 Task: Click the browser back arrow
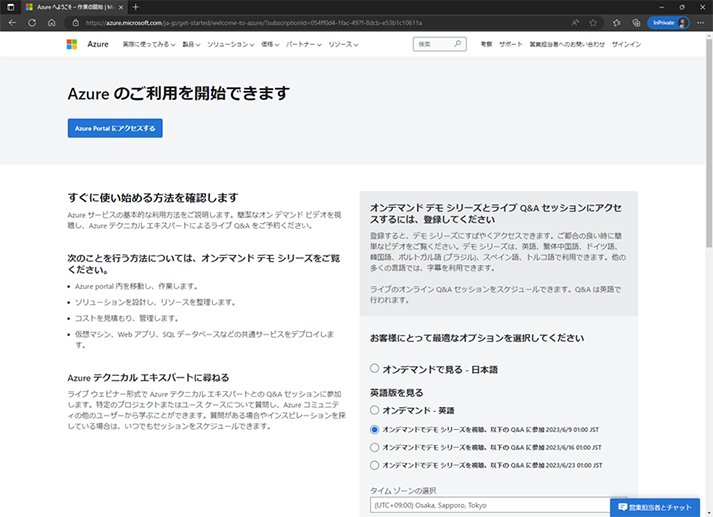12,23
